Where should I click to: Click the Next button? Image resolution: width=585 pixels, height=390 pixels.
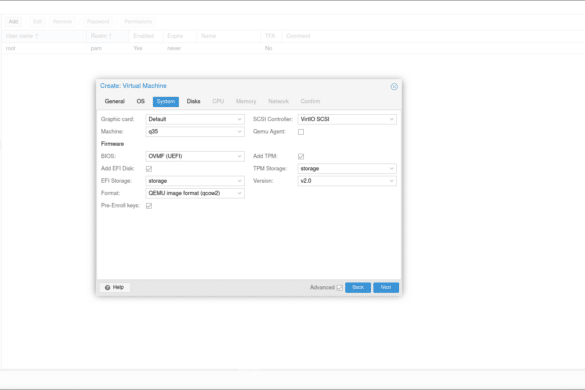point(386,287)
